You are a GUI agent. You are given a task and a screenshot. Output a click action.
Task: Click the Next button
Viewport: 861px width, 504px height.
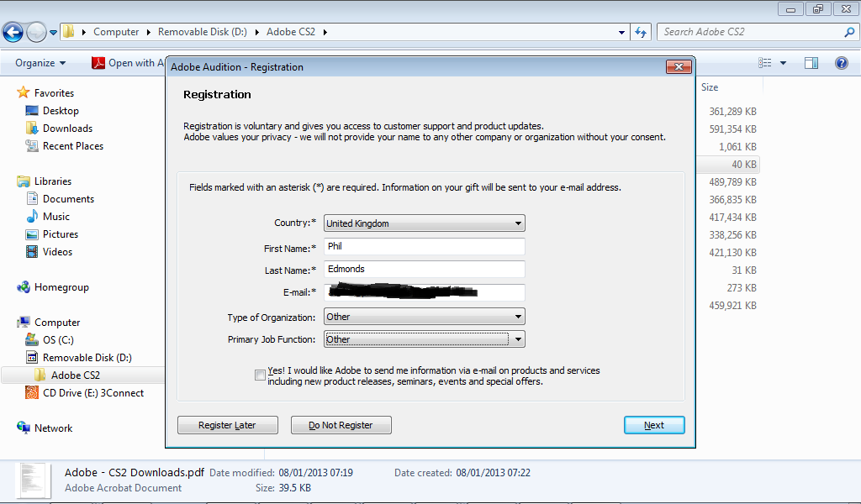654,425
